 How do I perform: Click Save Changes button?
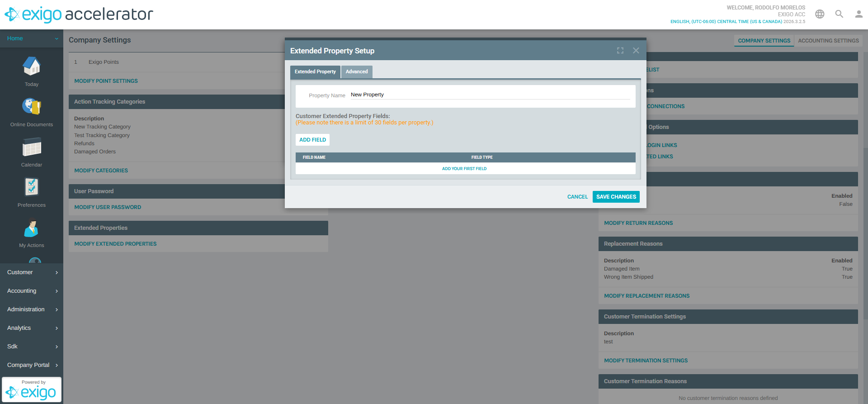616,197
